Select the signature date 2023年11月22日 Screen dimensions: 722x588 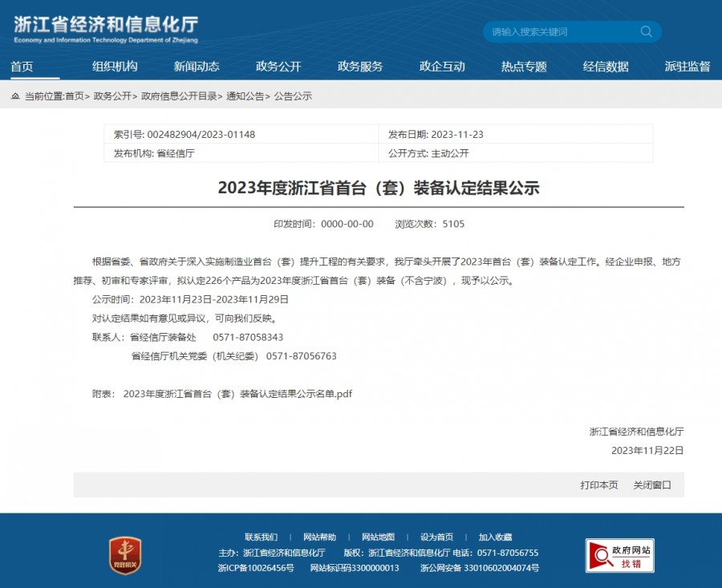click(x=647, y=450)
